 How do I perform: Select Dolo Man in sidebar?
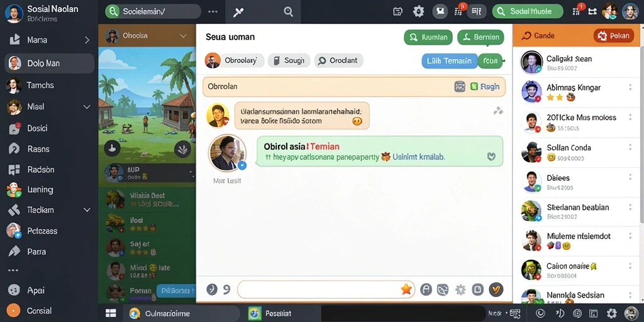[x=49, y=64]
